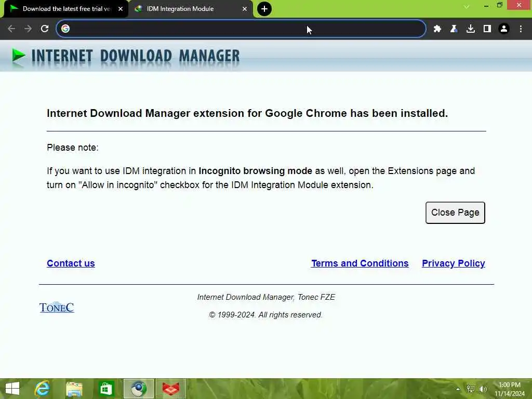Switch to the Download latest free trial tab
Image resolution: width=532 pixels, height=399 pixels.
click(x=66, y=9)
